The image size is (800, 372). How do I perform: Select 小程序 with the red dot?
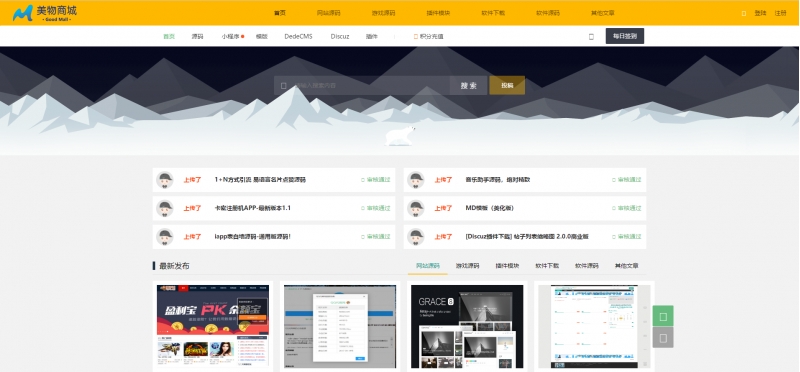tap(233, 37)
